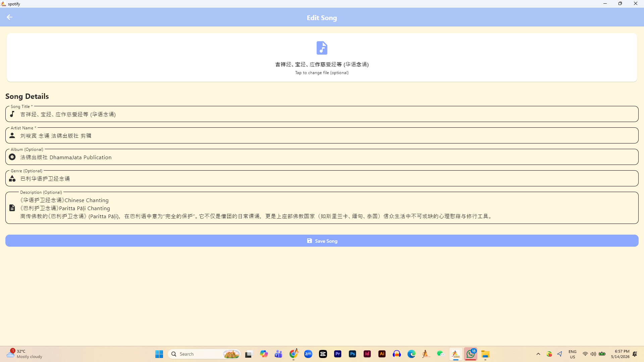This screenshot has height=362, width=644.
Task: Save the song with Save Song button
Action: click(322, 241)
